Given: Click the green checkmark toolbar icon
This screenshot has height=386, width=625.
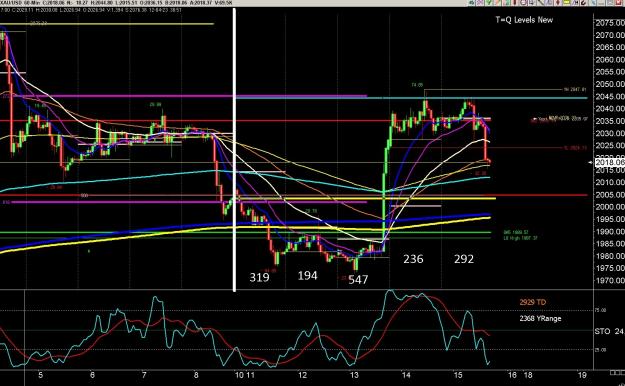Looking at the screenshot, I should click(x=489, y=2).
